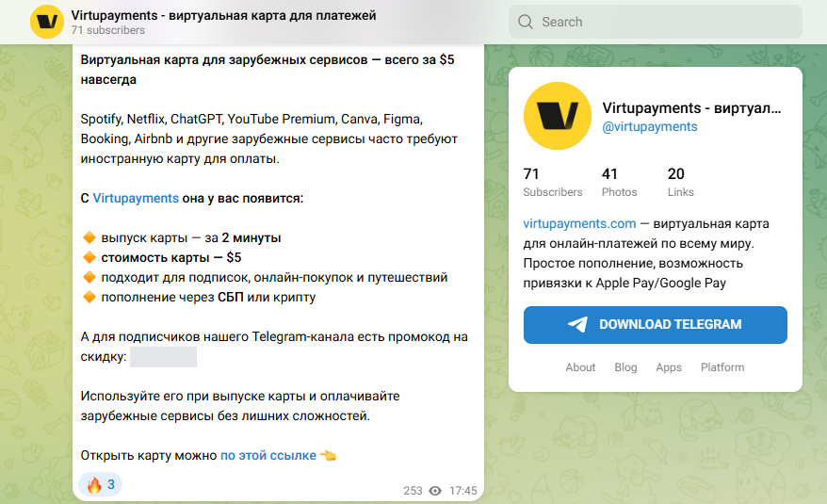Open the large Virtupayments logo in info card
The image size is (827, 504).
[558, 116]
